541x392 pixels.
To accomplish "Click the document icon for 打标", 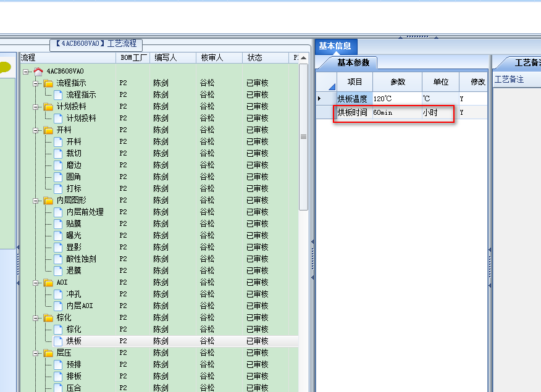I will [x=58, y=188].
